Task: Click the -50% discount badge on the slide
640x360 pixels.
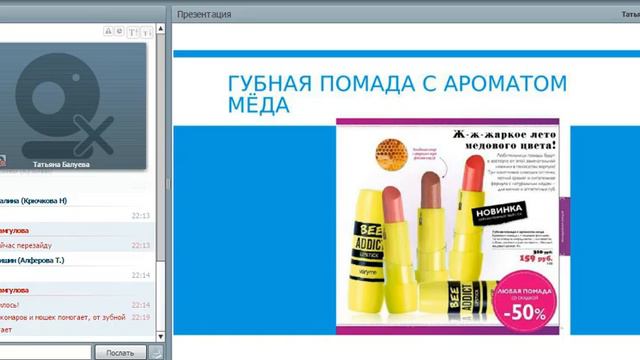Action: [524, 302]
